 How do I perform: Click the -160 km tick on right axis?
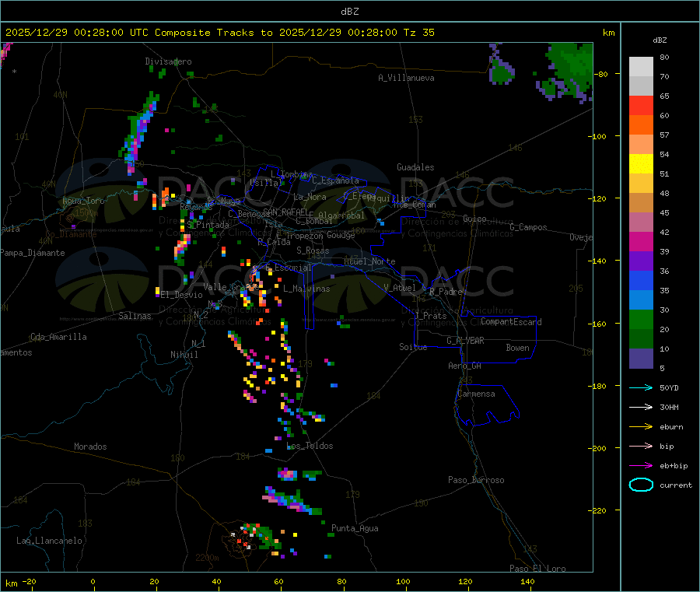pyautogui.click(x=599, y=324)
